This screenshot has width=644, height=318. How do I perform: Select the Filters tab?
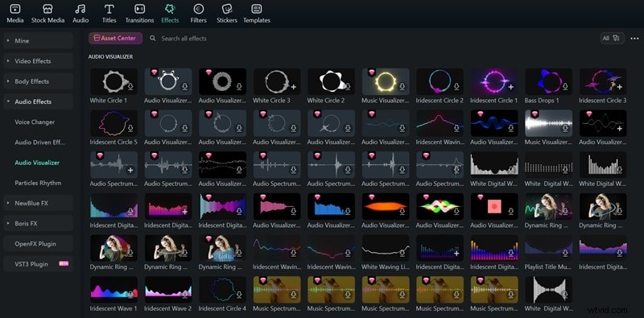(x=198, y=14)
